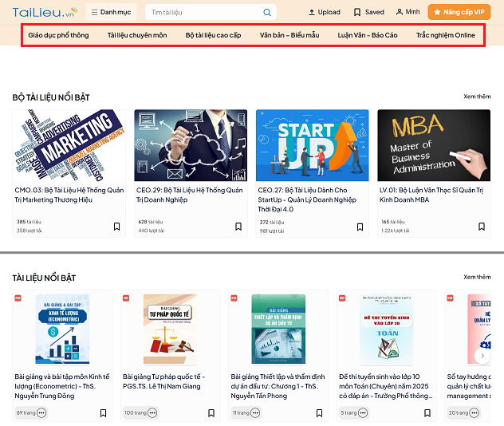Open LV.01 Luận Văn Thạc Sĩ MBA title

coord(431,195)
